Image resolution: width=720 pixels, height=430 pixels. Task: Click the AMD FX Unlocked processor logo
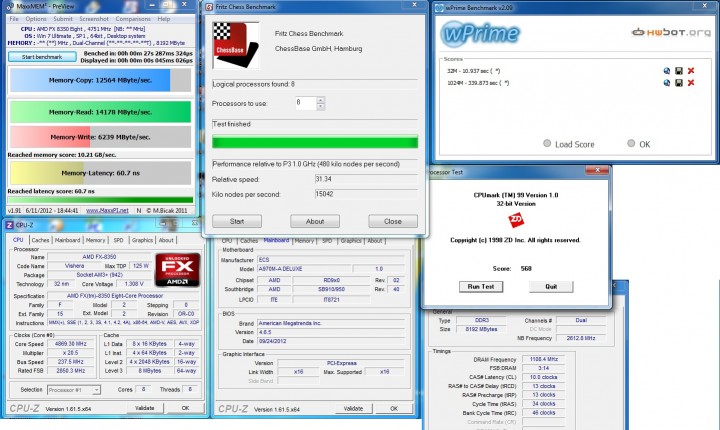pyautogui.click(x=177, y=270)
